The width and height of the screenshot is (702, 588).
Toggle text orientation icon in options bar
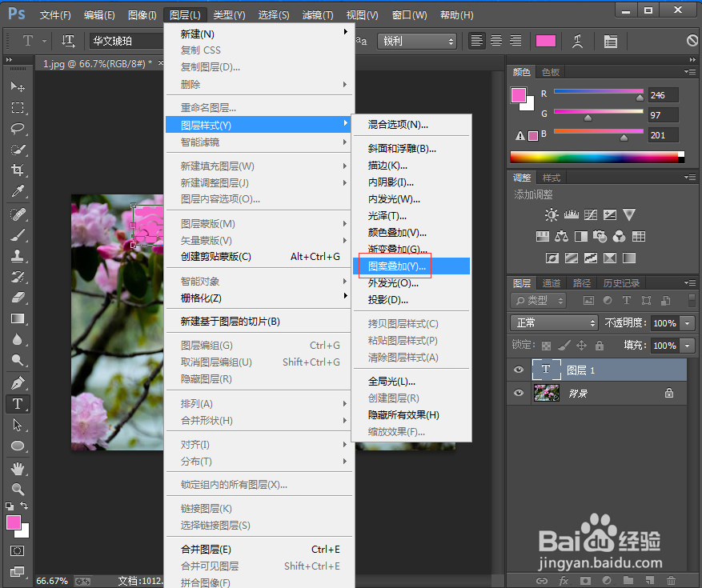(68, 41)
